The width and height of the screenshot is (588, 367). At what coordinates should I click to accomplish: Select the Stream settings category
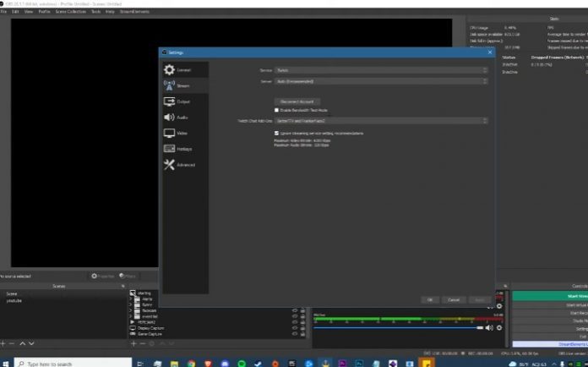coord(186,85)
